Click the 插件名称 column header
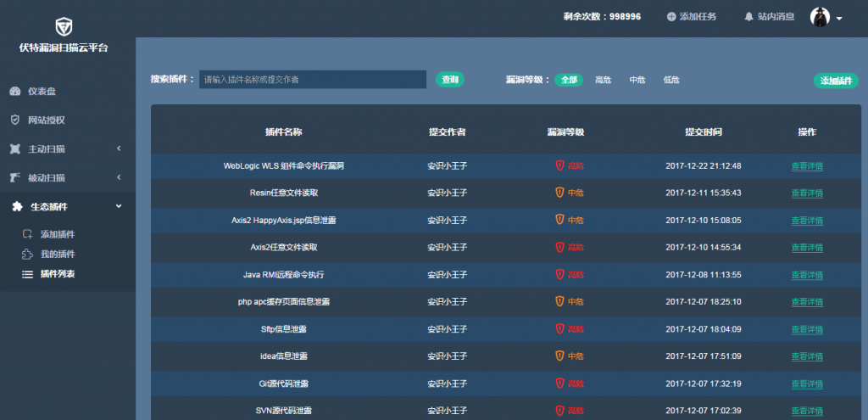868x420 pixels. 283,132
